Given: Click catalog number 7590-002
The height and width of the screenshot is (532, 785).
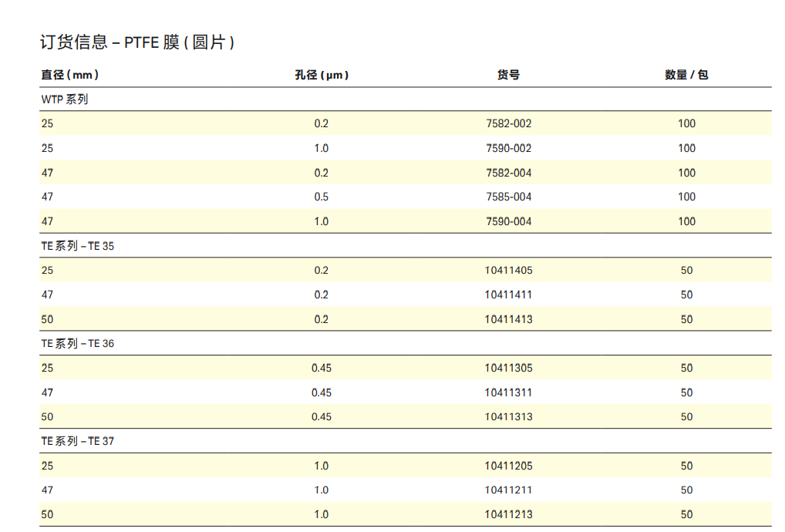Looking at the screenshot, I should point(508,148).
